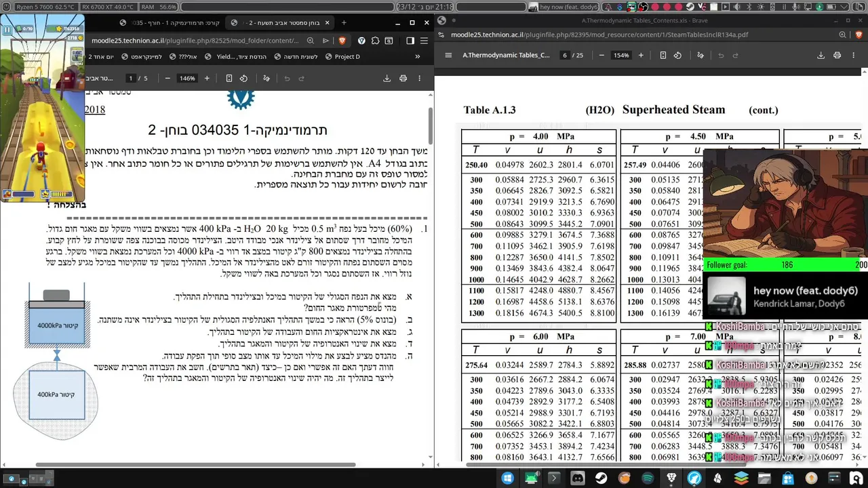The height and width of the screenshot is (488, 868).
Task: Open the Yield bookmark
Action: click(235, 57)
